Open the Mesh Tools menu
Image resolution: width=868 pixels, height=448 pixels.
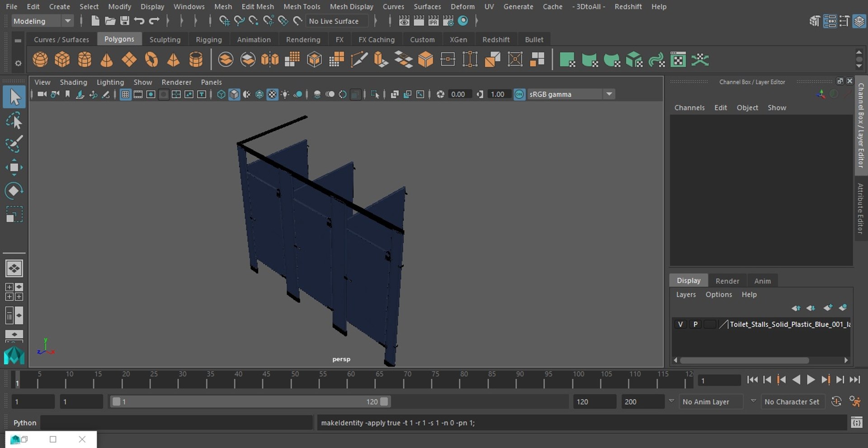302,6
